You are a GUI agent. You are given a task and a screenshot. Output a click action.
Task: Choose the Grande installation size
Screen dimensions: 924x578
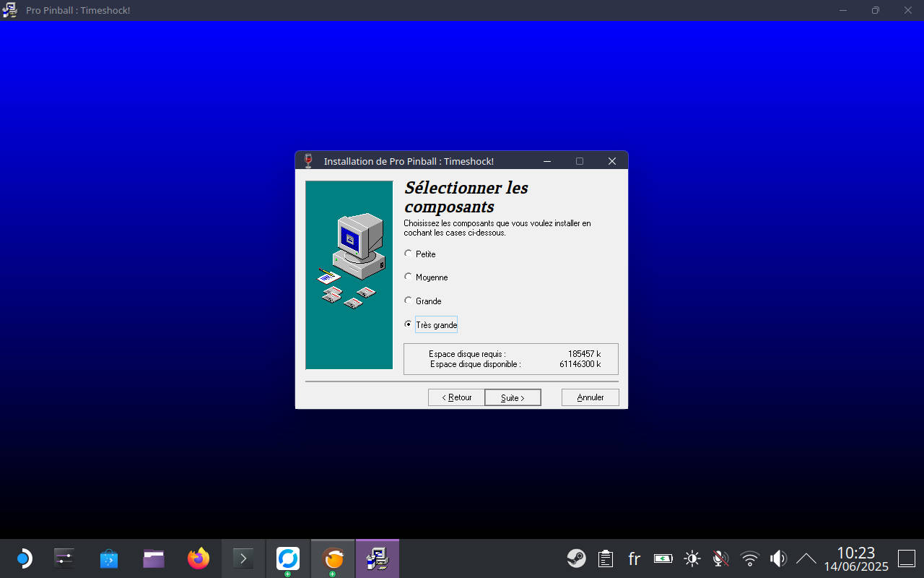pos(423,301)
